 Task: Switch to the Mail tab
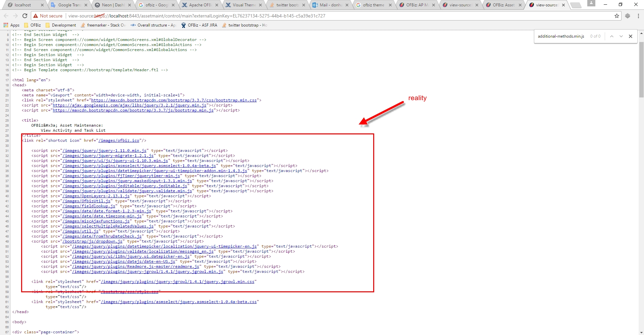point(331,5)
